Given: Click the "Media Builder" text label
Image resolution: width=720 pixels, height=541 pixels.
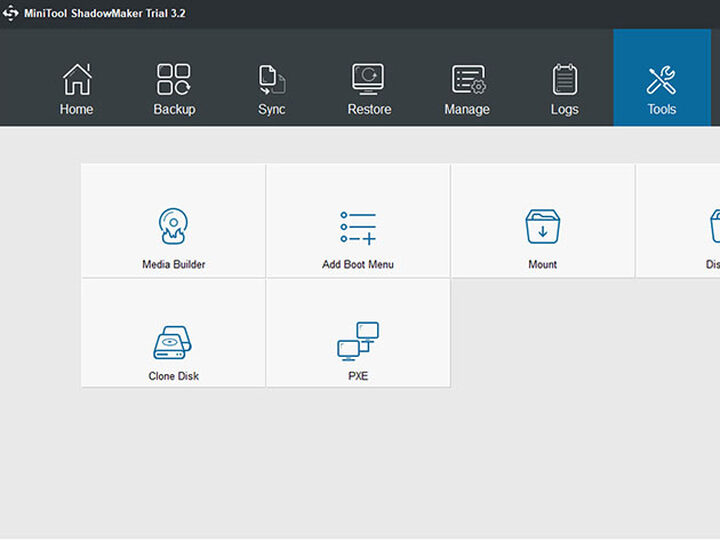Looking at the screenshot, I should (x=173, y=265).
